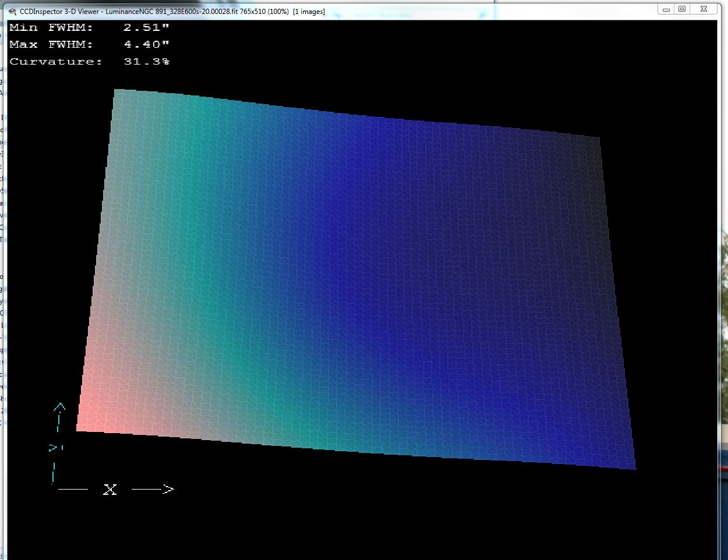Select the "Curvature:" label
728x560 pixels.
pyautogui.click(x=56, y=61)
